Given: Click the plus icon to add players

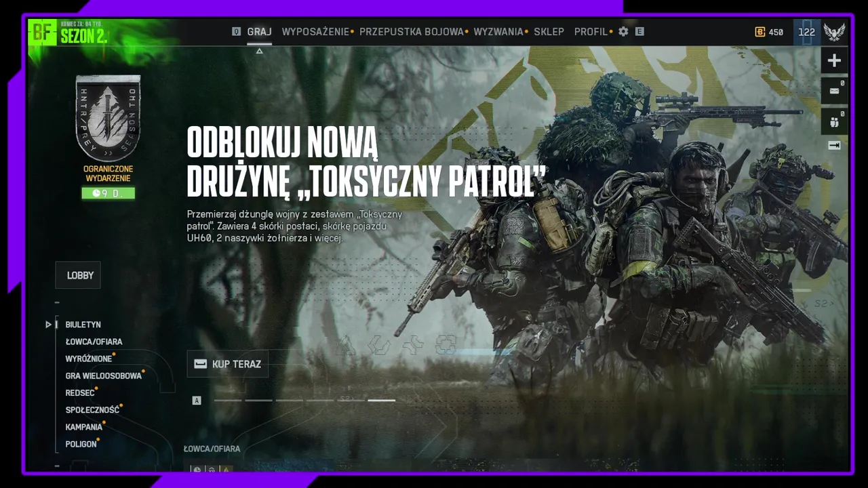Looking at the screenshot, I should coord(834,60).
